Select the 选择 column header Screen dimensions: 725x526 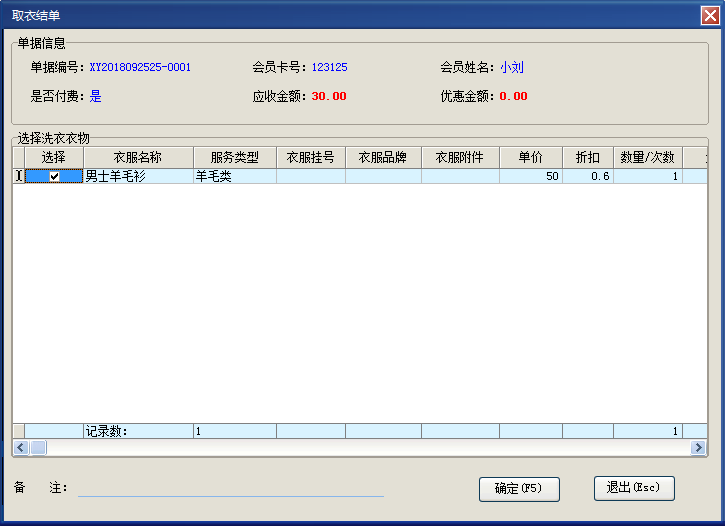tap(54, 158)
